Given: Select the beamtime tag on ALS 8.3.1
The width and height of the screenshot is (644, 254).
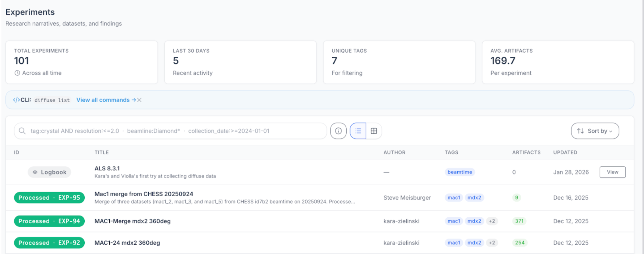Looking at the screenshot, I should coord(460,172).
